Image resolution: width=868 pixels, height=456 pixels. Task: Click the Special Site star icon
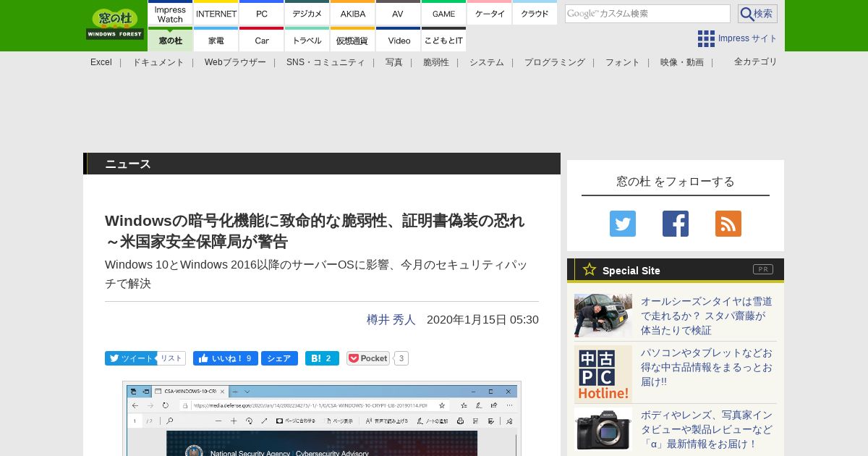590,269
